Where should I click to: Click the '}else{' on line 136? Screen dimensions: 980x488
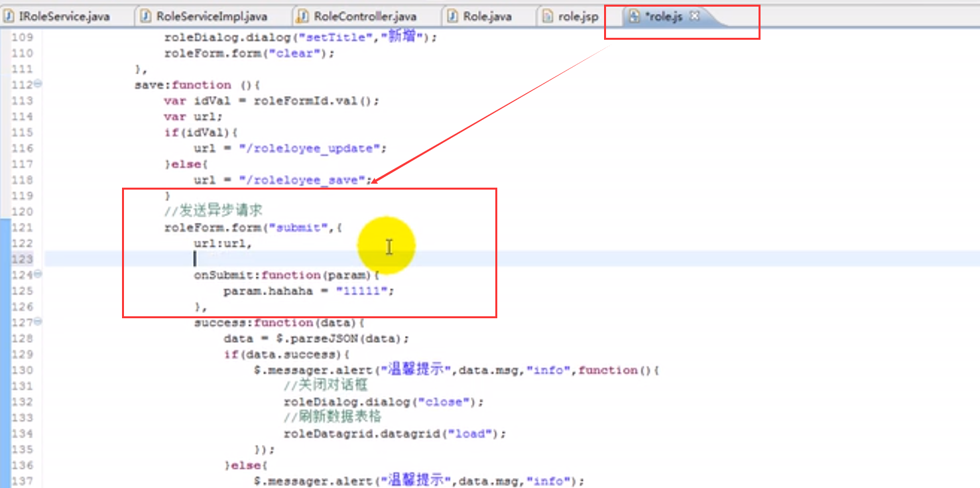click(x=245, y=465)
